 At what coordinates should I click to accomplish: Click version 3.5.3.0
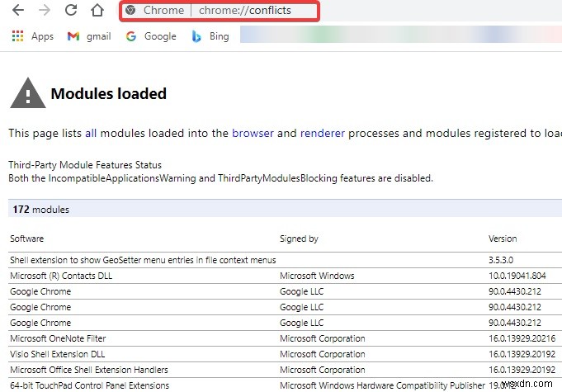coord(501,260)
